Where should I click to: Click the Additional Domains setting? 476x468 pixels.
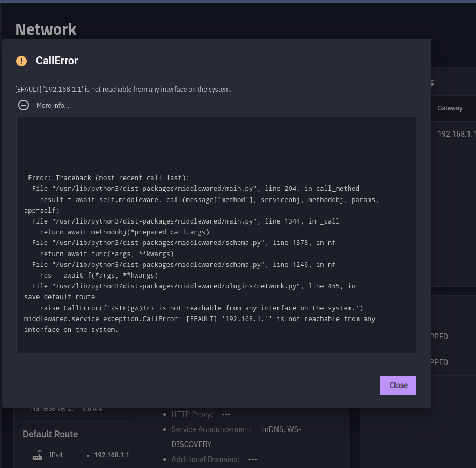point(214,459)
